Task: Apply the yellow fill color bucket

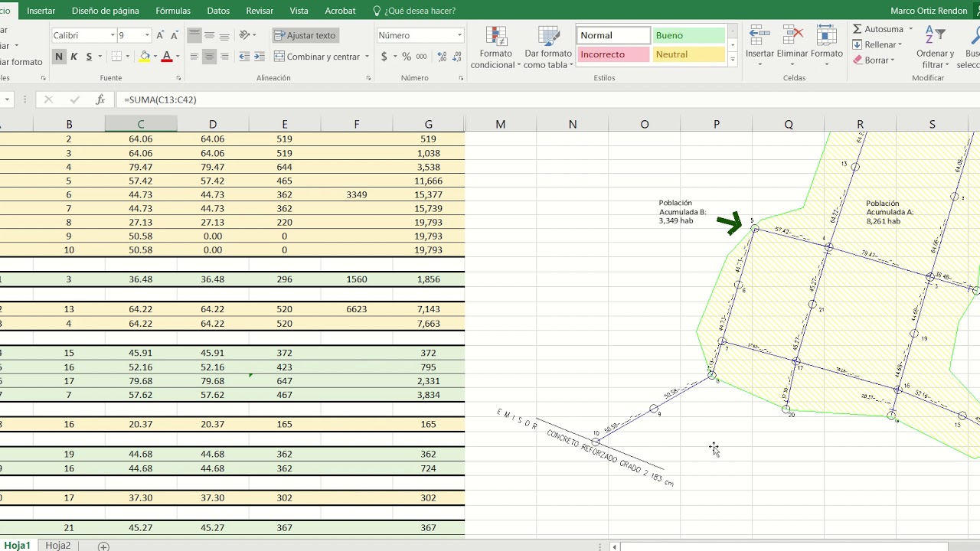Action: pos(145,57)
